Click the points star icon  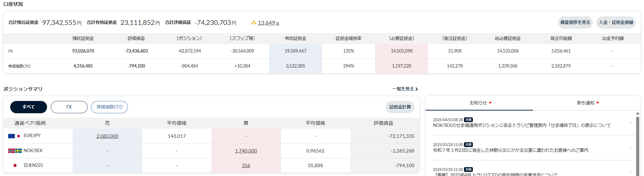click(254, 23)
